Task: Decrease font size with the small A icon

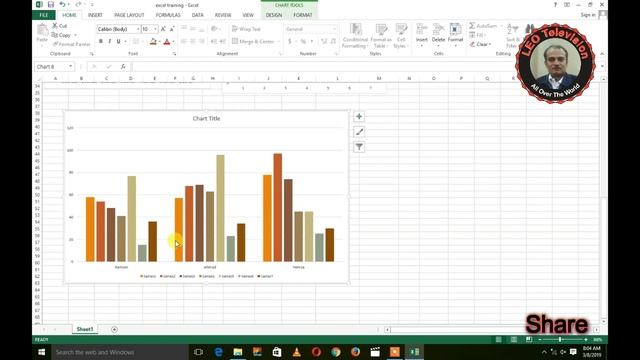Action: [x=172, y=29]
